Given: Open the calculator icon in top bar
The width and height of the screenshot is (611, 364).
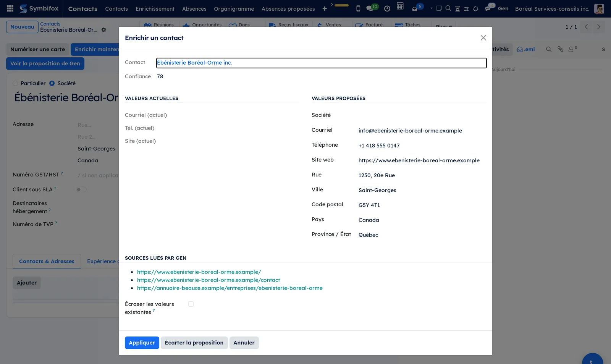Looking at the screenshot, I should click(400, 6).
